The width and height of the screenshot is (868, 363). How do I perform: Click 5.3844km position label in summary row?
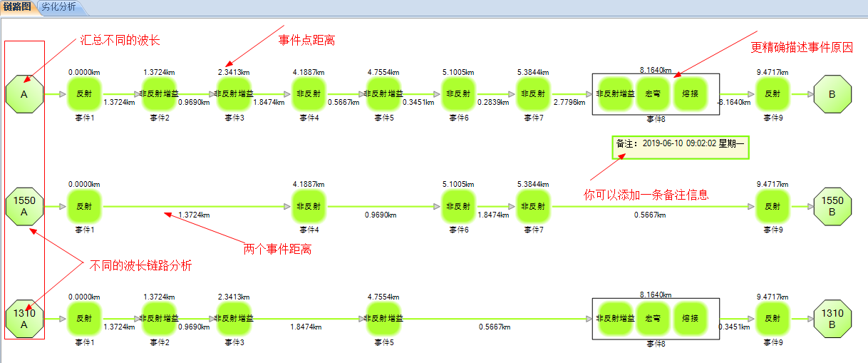pyautogui.click(x=533, y=72)
